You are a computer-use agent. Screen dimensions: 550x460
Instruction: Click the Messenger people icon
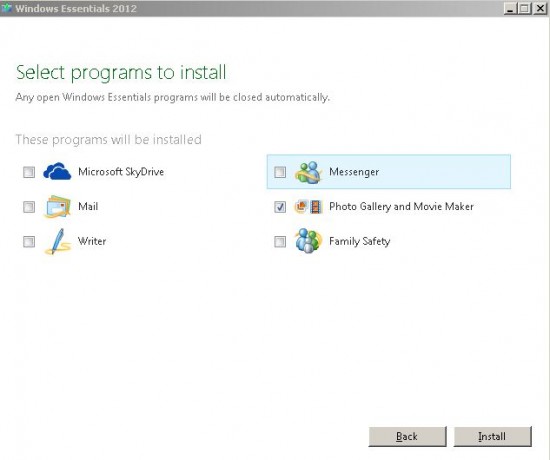(308, 172)
